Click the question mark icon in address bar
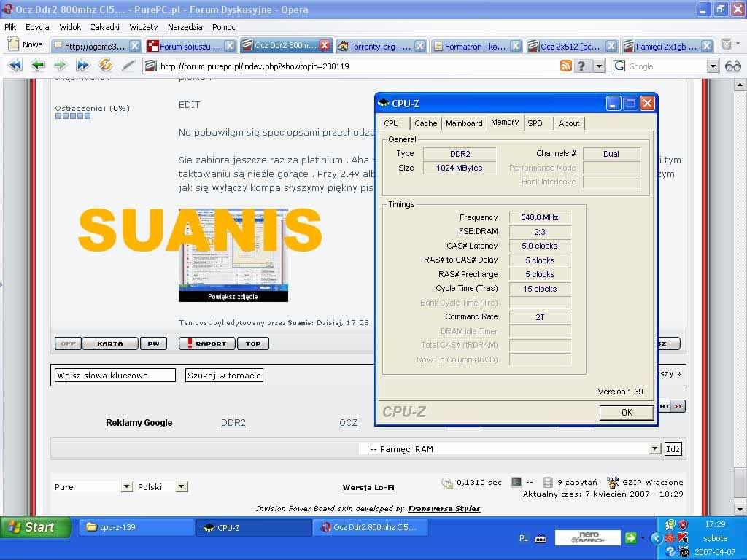Screen dimensions: 747x560 581,66
